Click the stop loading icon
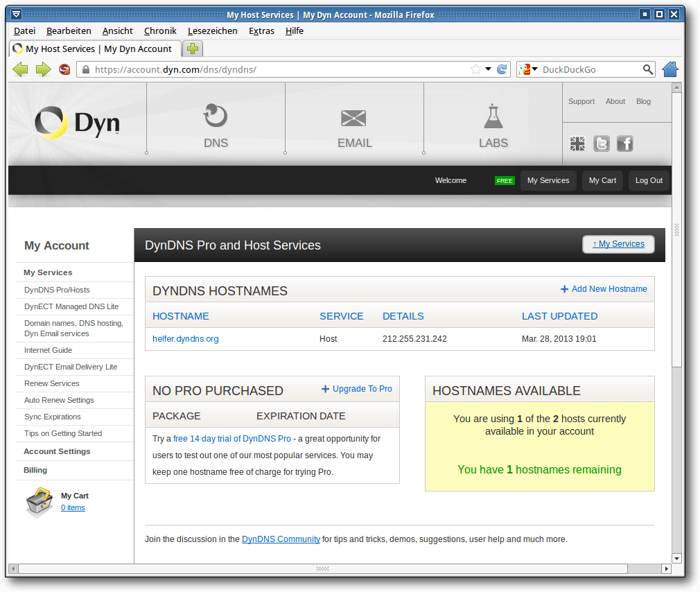 tap(64, 69)
